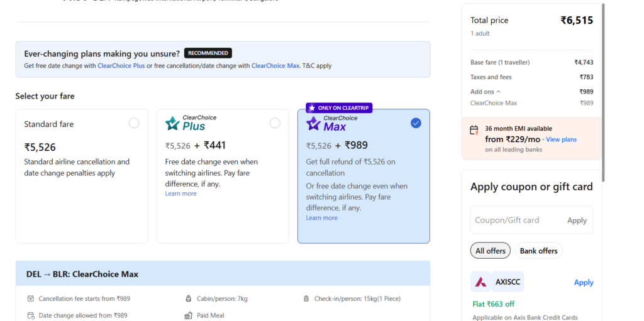This screenshot has height=321, width=644.
Task: Click the Select your fare heading
Action: (x=45, y=96)
